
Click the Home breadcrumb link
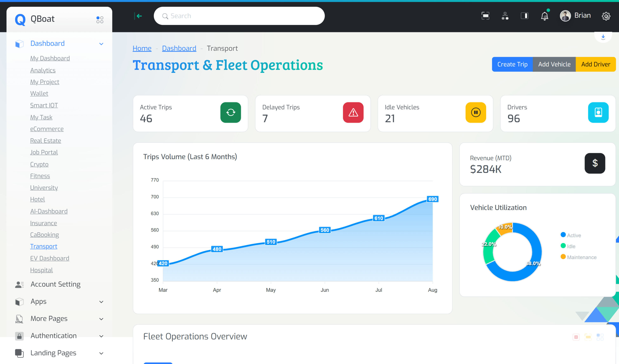(142, 48)
